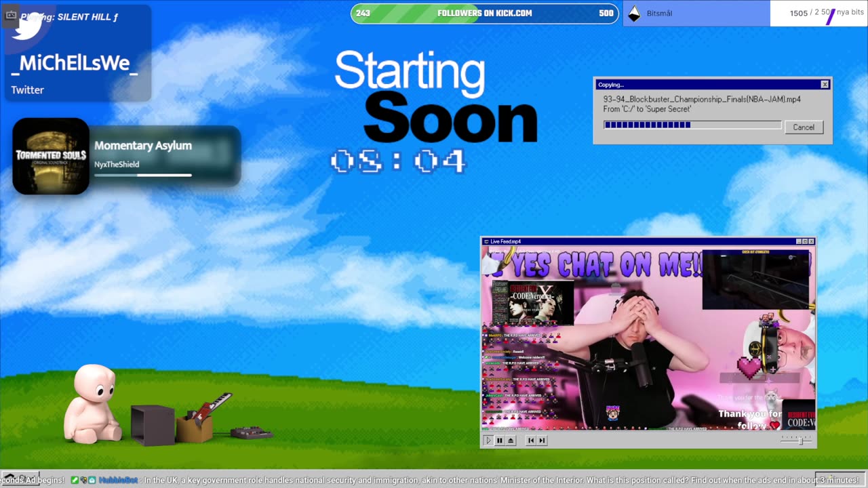Click the Live Feed.mp4 title bar icon
The image size is (868, 488).
point(486,241)
